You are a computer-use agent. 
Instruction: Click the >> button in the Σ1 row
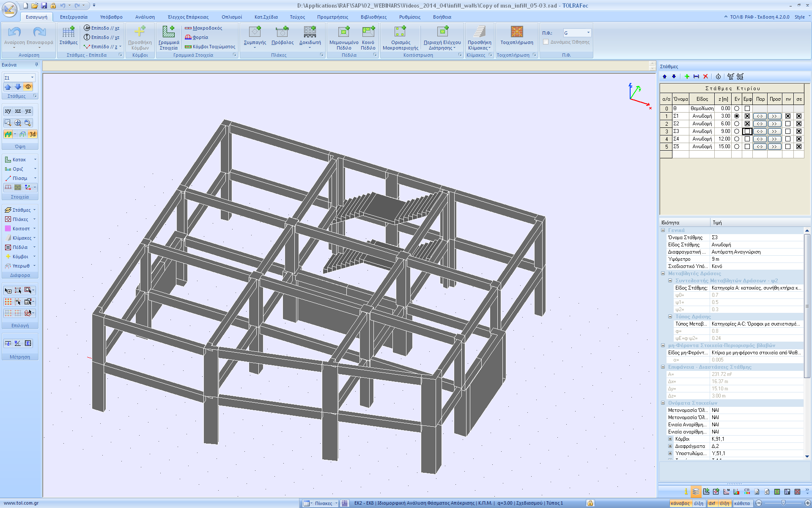(774, 116)
